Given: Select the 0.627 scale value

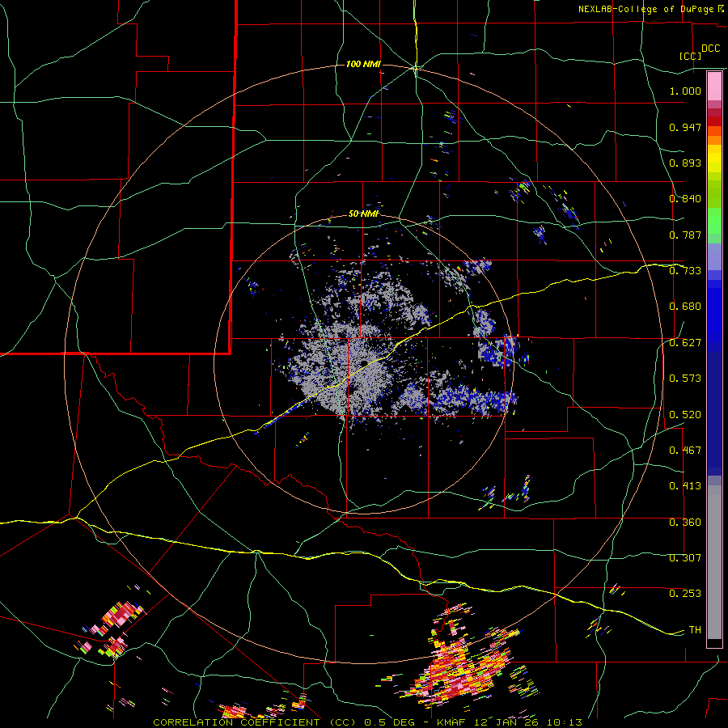Looking at the screenshot, I should coord(685,343).
